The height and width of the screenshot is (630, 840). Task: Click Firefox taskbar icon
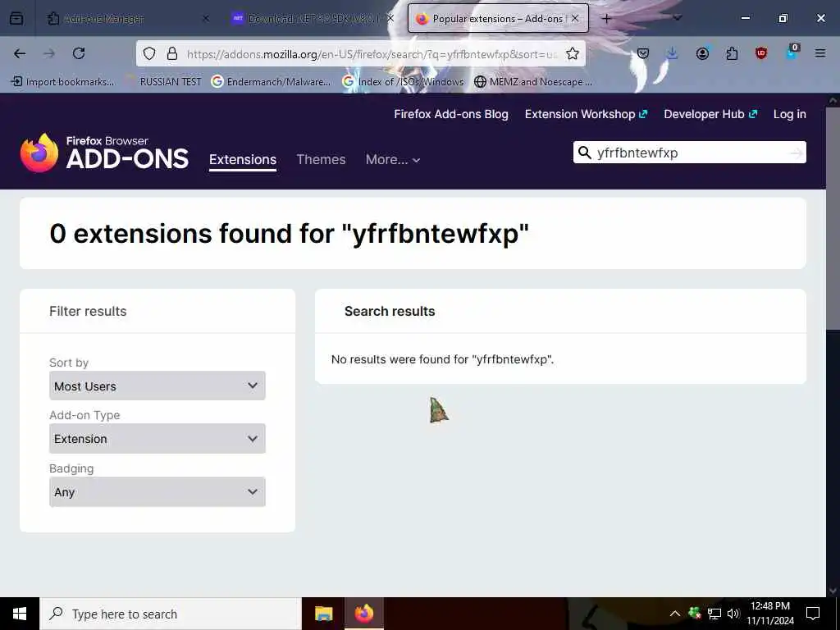(x=363, y=614)
